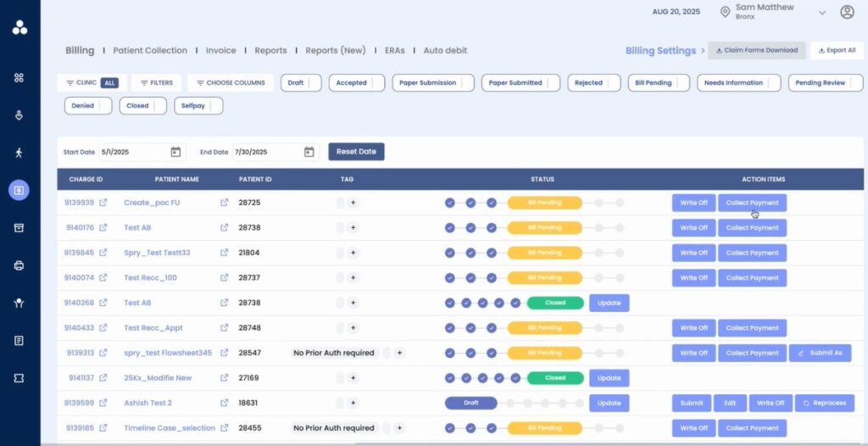Click the user profile avatar icon
Image resolution: width=868 pixels, height=446 pixels.
coord(847,12)
